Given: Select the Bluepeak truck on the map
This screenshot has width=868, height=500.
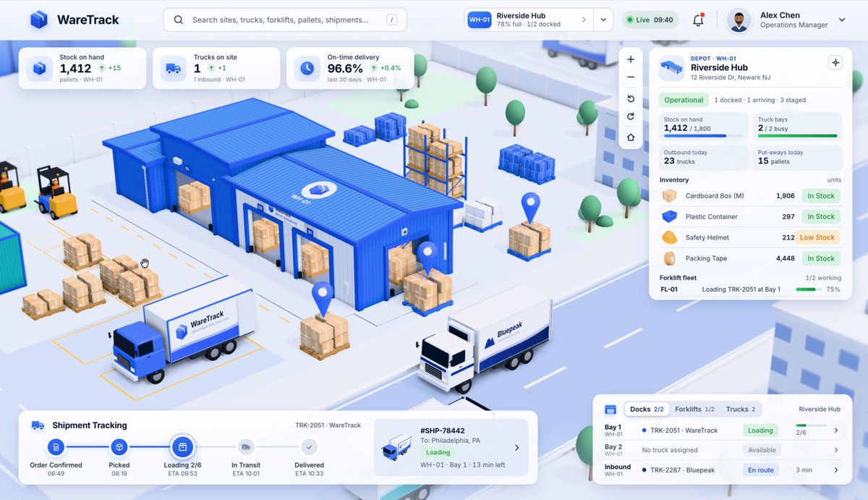Looking at the screenshot, I should pyautogui.click(x=486, y=346).
